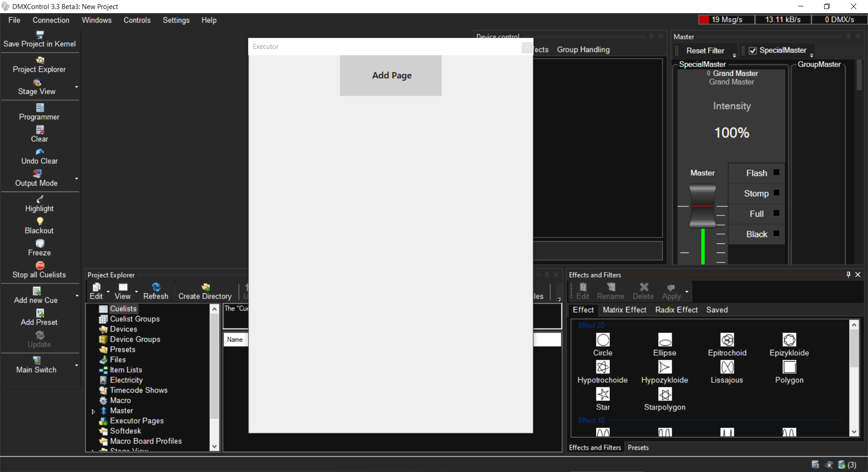
Task: Expand the Master tree node
Action: pos(93,411)
